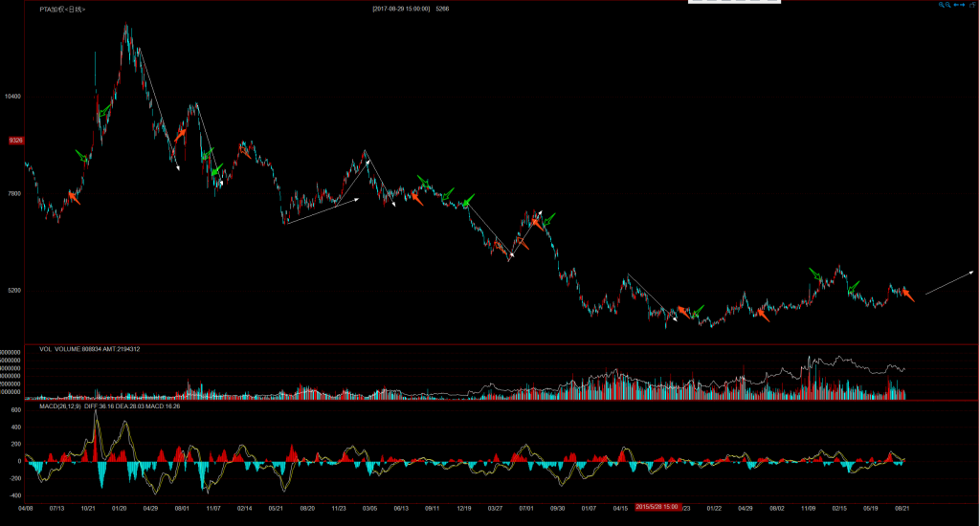Image resolution: width=980 pixels, height=526 pixels.
Task: Click the 600 label on MACD axis
Action: pos(15,409)
